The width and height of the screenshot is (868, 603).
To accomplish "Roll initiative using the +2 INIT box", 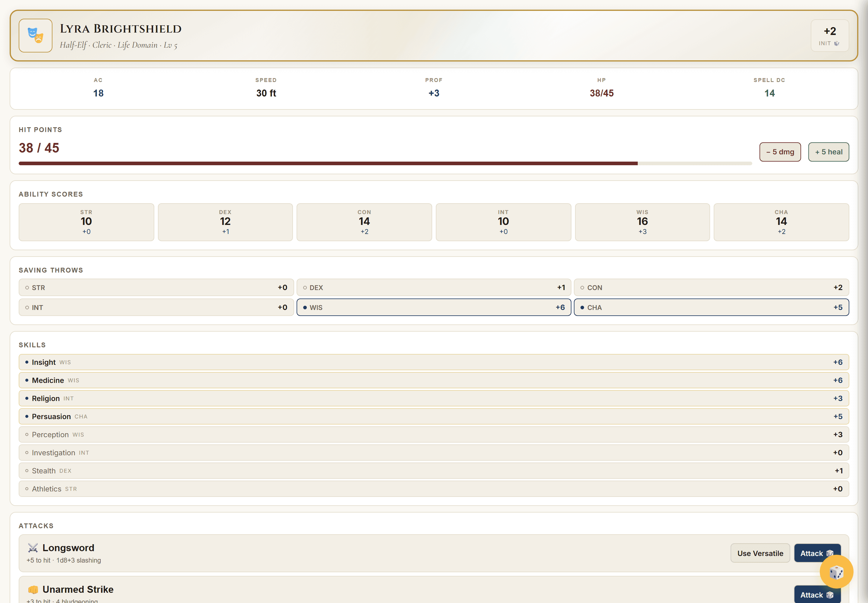I will 830,36.
